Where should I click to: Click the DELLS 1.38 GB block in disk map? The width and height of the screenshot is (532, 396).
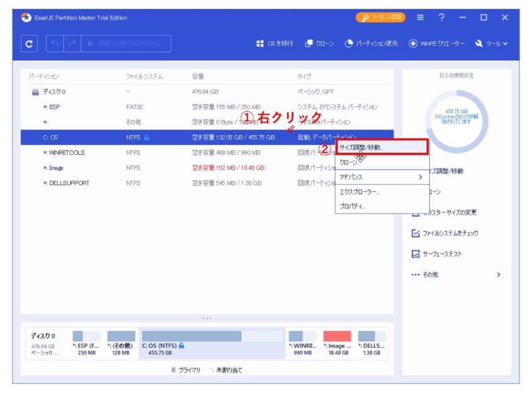[x=371, y=343]
